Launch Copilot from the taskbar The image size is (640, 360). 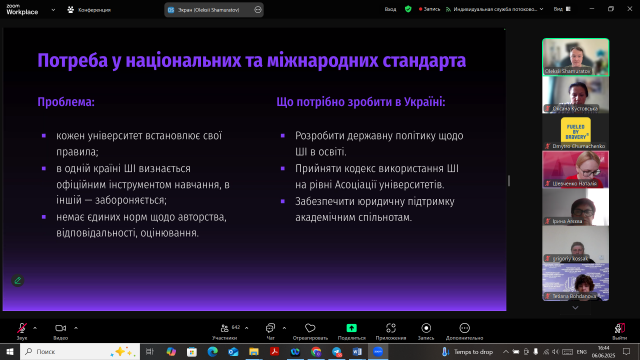171,351
